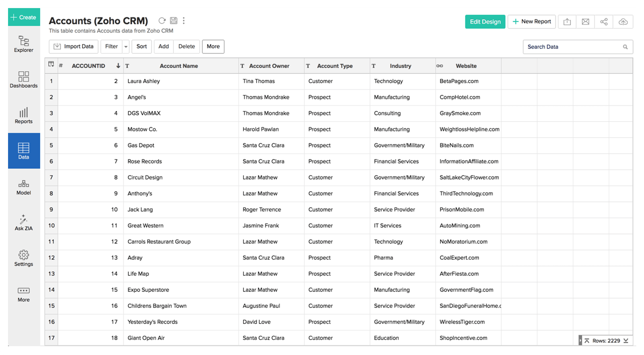Screen dimensions: 644x355
Task: Open Settings in the left sidebar
Action: [24, 258]
